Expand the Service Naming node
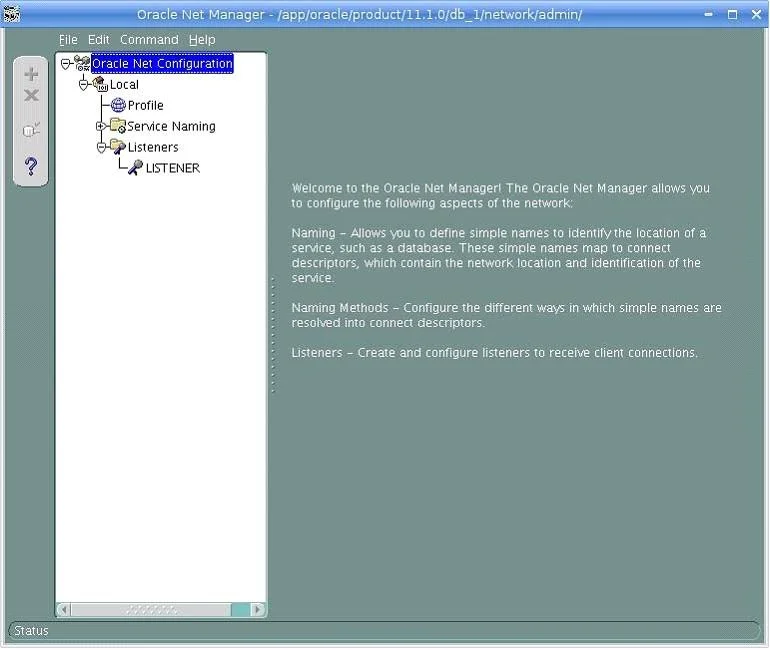Screen dimensions: 770x650 [x=101, y=126]
